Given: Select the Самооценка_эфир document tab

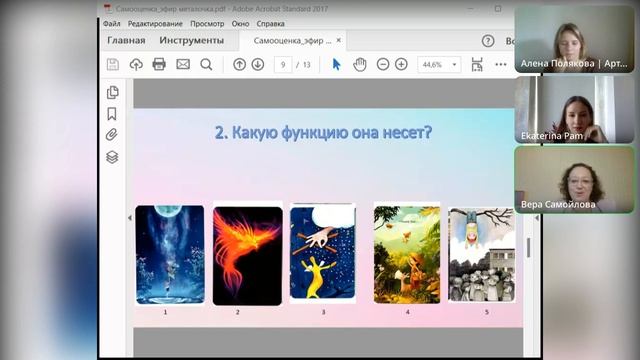Looking at the screenshot, I should pos(292,40).
